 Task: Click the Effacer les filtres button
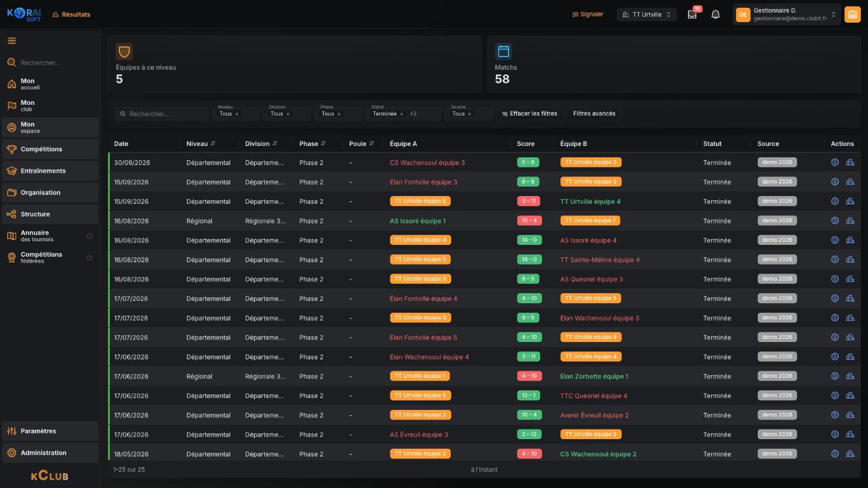pos(529,114)
